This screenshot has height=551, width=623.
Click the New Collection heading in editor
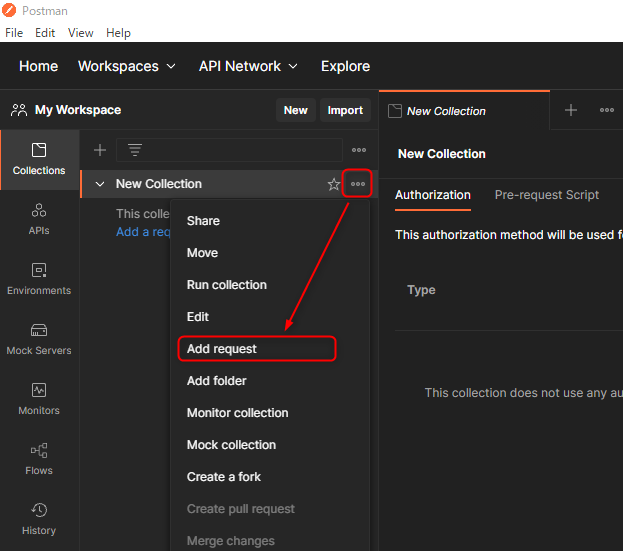click(441, 154)
